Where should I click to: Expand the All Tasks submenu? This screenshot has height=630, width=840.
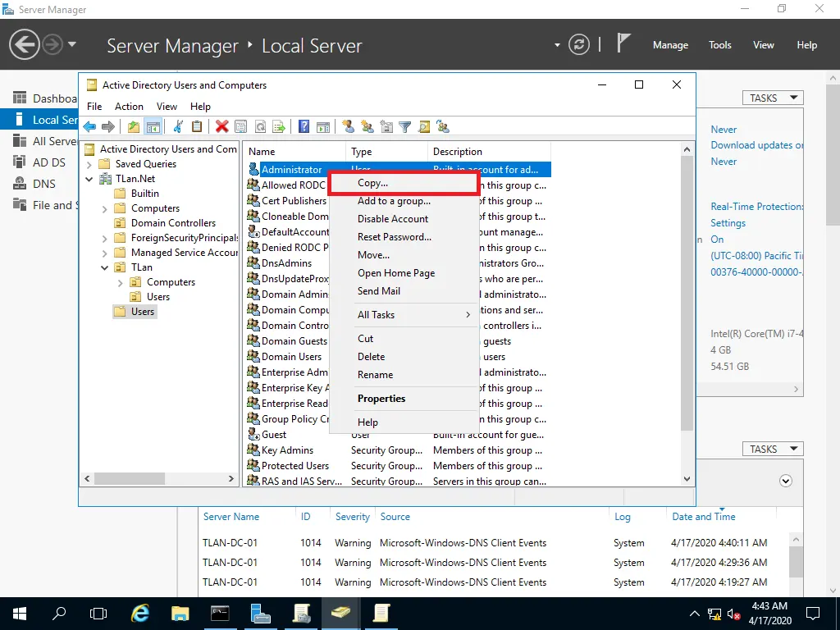click(403, 315)
